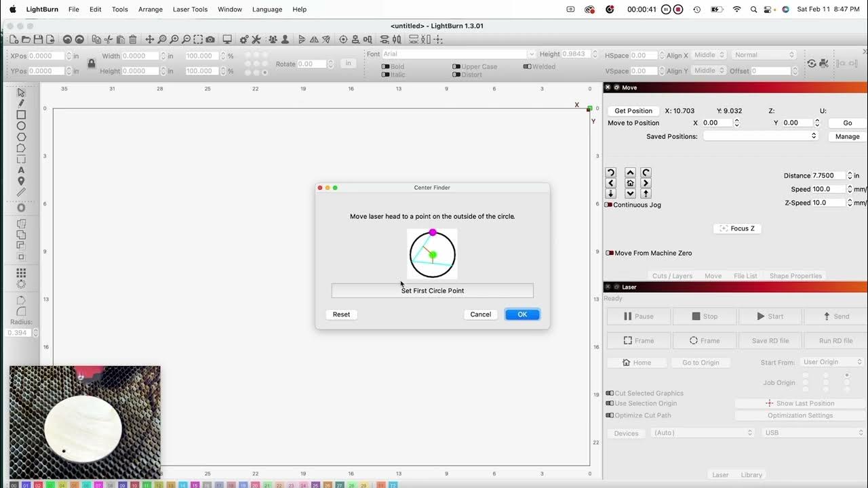Toggle Use Selection Origin switch
The width and height of the screenshot is (868, 488).
pyautogui.click(x=609, y=403)
